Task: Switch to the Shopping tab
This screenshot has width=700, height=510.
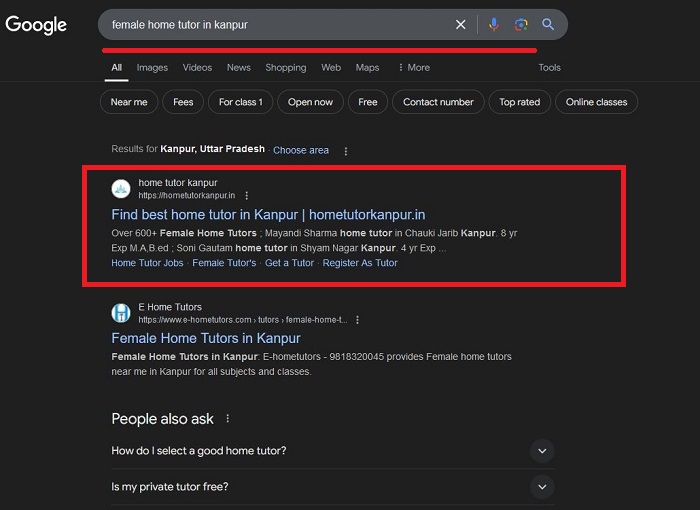Action: (x=286, y=67)
